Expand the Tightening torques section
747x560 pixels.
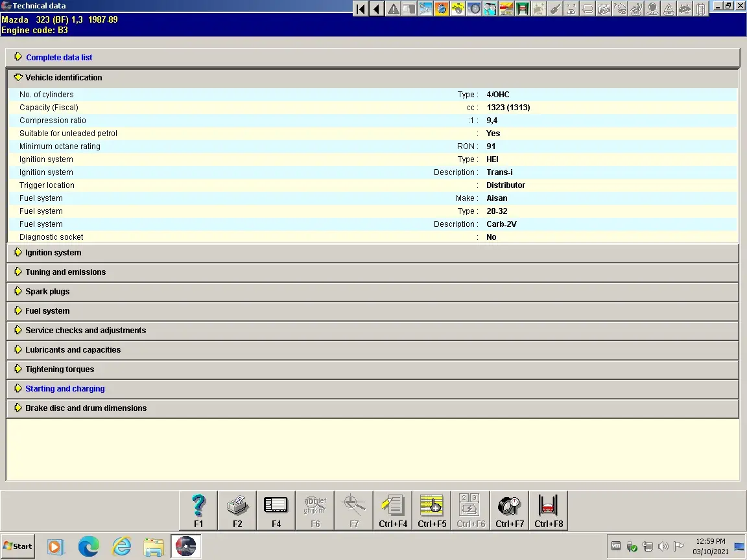click(x=60, y=369)
